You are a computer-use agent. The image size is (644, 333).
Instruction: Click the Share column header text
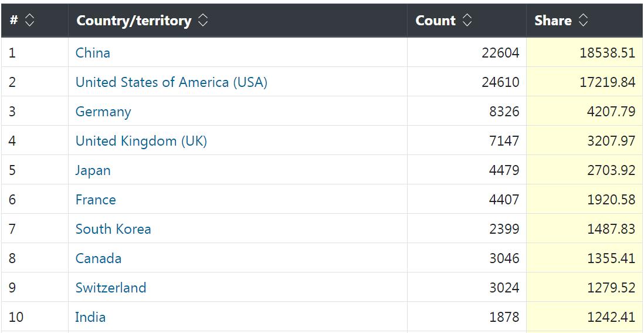(x=553, y=21)
